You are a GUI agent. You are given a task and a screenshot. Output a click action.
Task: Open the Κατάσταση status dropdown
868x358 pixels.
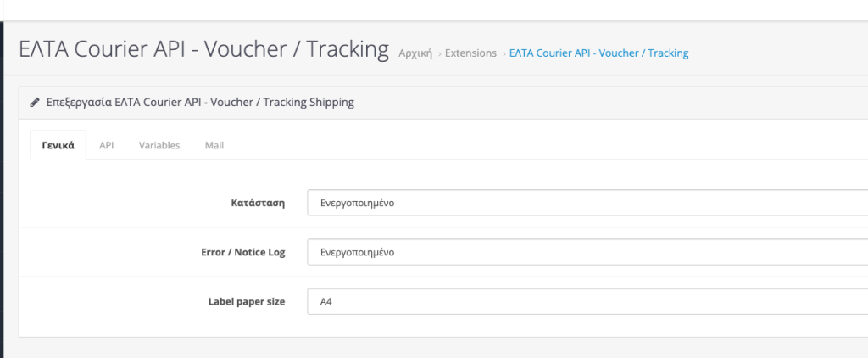click(587, 203)
